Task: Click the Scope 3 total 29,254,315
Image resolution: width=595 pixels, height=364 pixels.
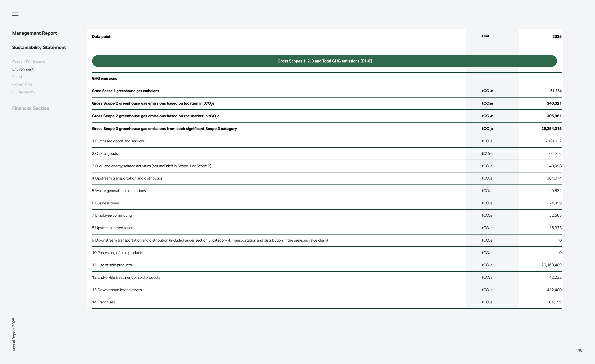Action: pos(551,129)
